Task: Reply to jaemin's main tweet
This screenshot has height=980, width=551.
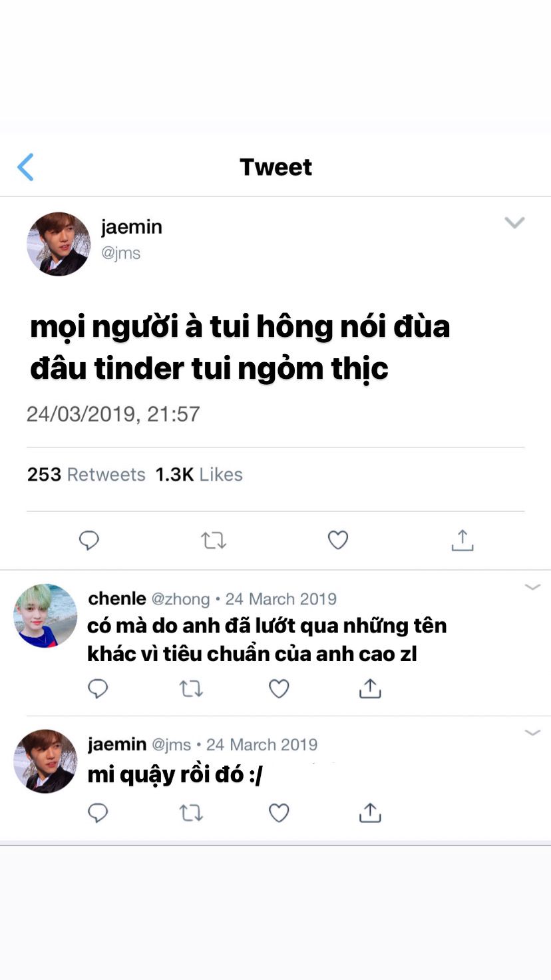Action: [89, 540]
